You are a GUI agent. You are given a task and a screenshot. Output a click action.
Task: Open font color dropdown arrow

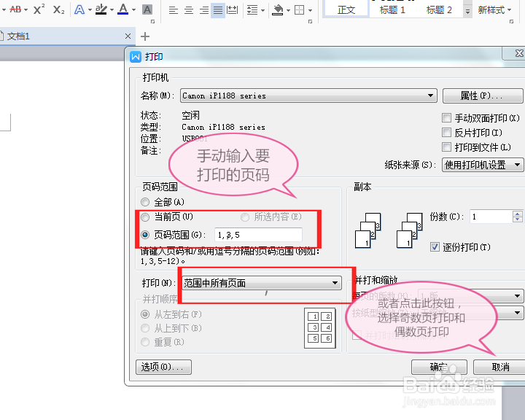tap(133, 10)
